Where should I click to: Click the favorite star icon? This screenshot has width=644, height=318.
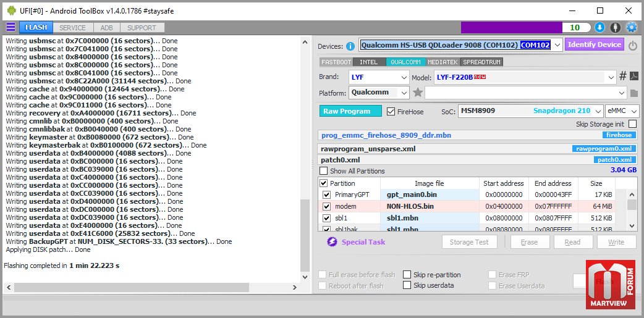[418, 93]
